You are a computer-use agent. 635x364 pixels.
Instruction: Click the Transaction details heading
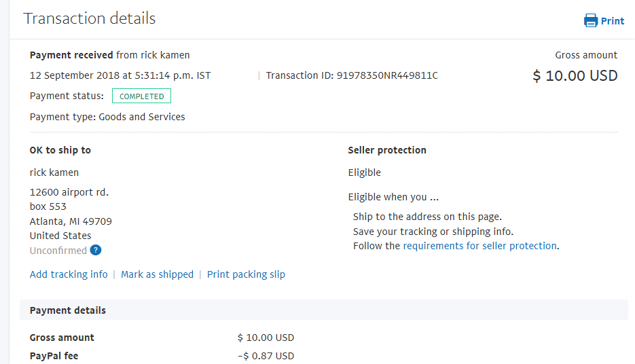pyautogui.click(x=90, y=18)
